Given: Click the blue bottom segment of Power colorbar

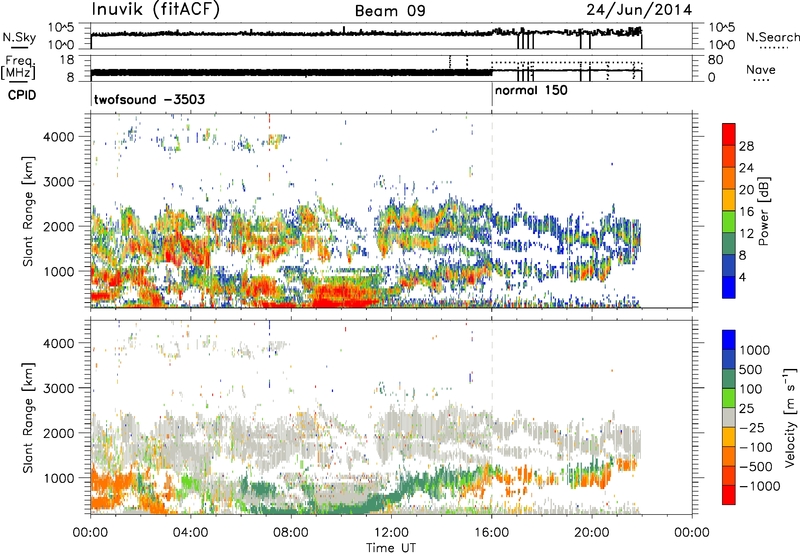Looking at the screenshot, I should (x=729, y=287).
